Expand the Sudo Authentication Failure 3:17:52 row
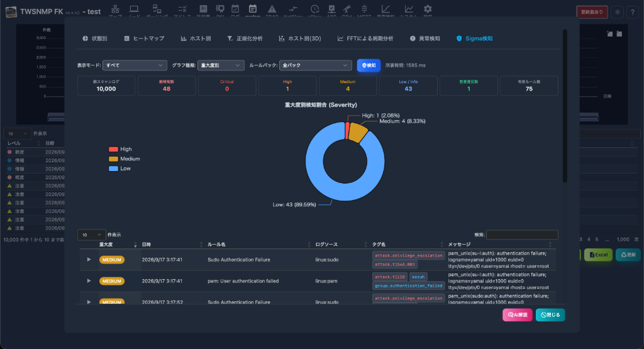644x349 pixels. [89, 302]
